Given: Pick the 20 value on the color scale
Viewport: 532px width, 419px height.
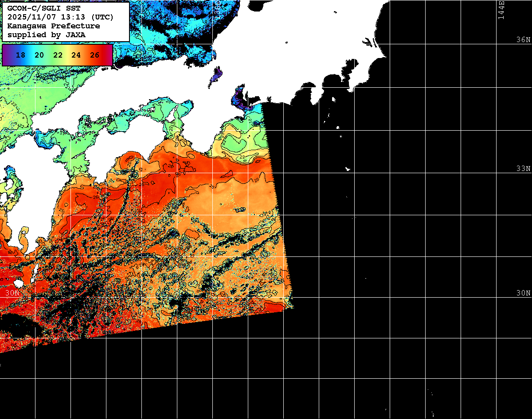Looking at the screenshot, I should coord(39,55).
